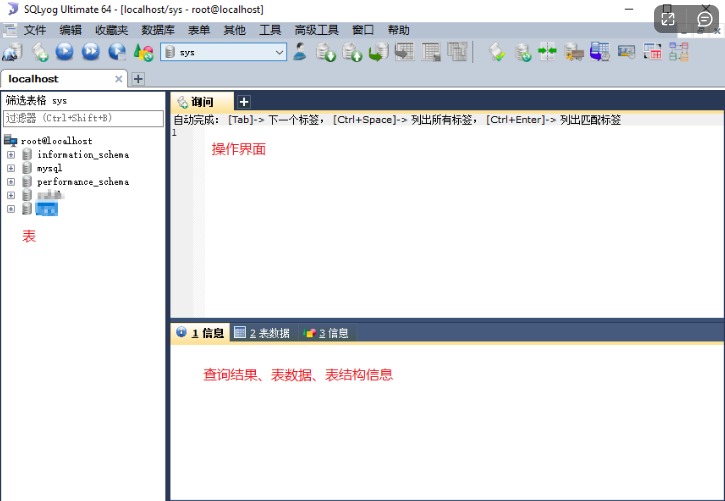Select the mysql database

tap(49, 168)
